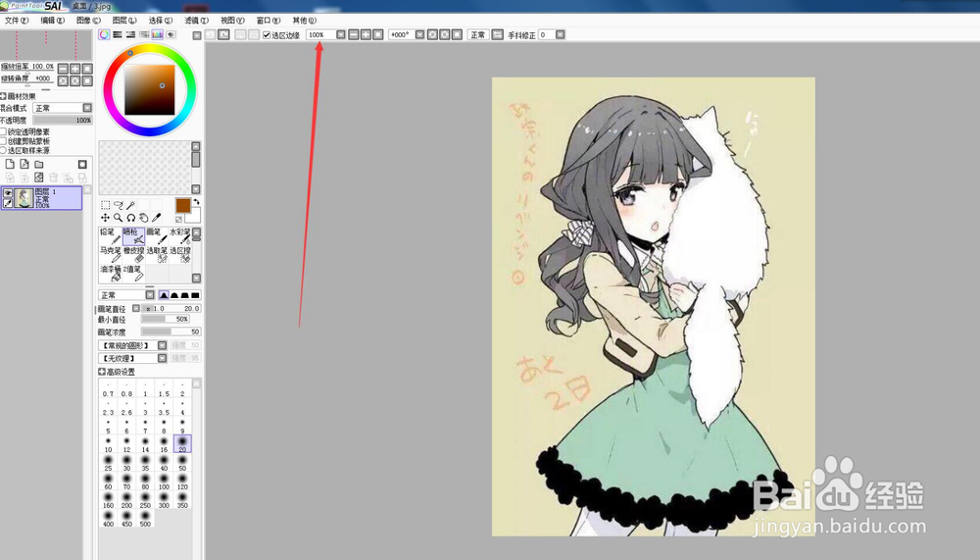Click the 正常 button in top toolbar
980x560 pixels.
click(478, 34)
